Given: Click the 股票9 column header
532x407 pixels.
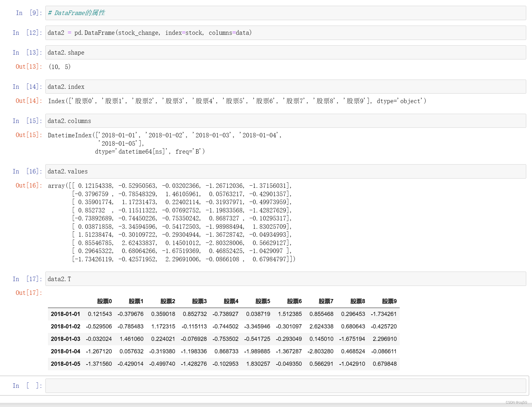Looking at the screenshot, I should pos(389,301).
